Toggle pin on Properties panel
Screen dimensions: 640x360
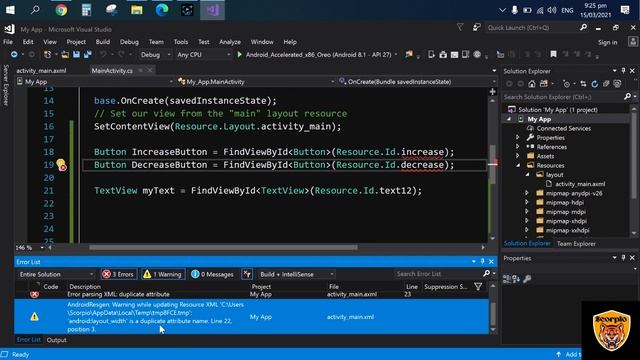(623, 258)
